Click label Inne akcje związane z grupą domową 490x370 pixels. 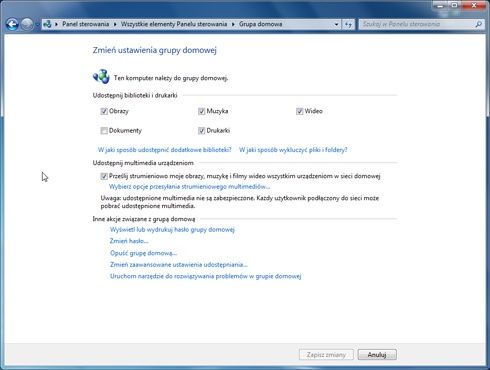click(x=144, y=219)
